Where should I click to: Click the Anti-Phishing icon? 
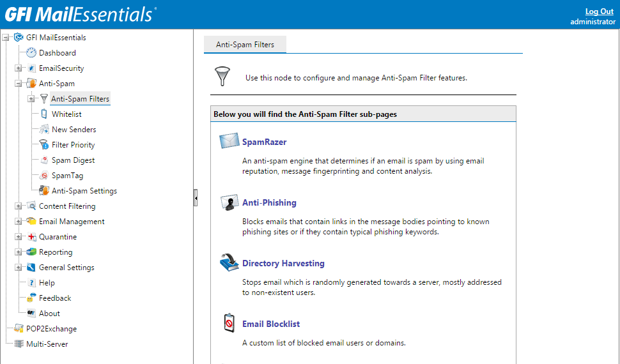(229, 202)
